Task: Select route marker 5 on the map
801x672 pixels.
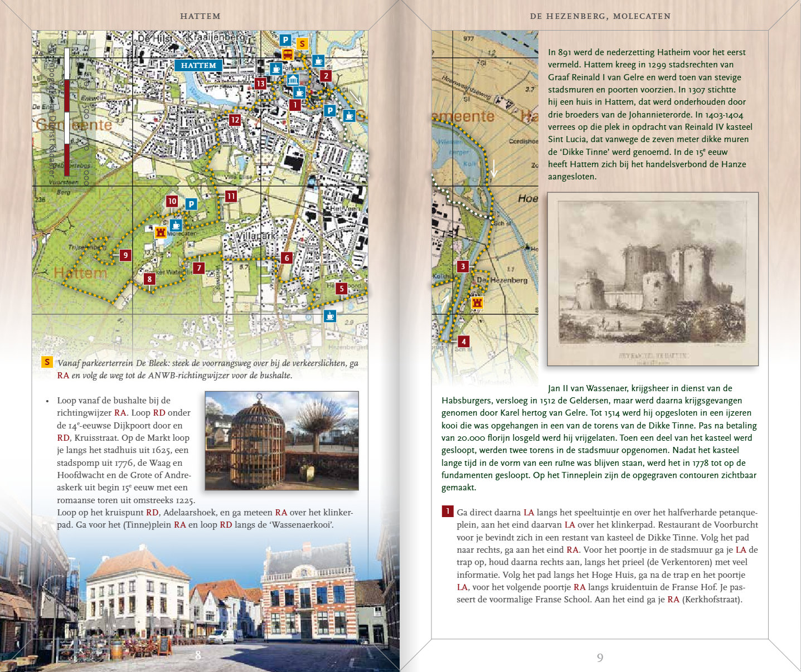Action: [x=341, y=288]
